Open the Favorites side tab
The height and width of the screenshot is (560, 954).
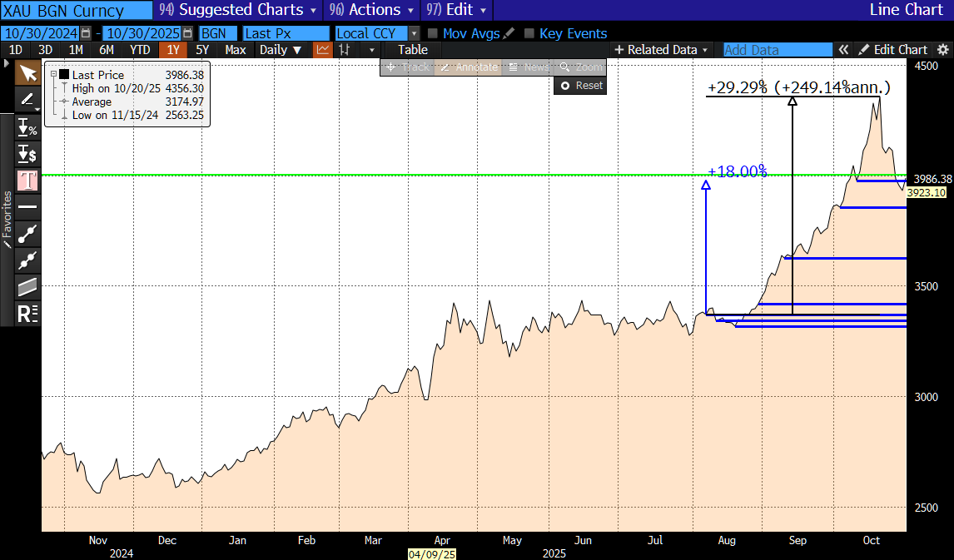pos(7,219)
